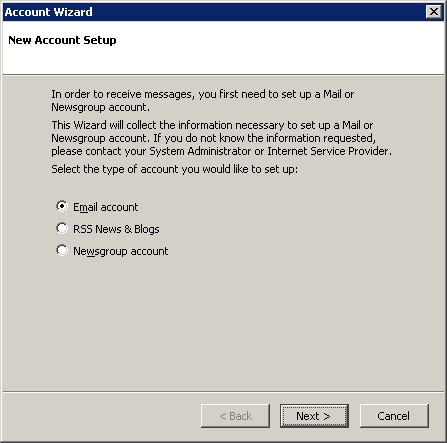Viewport: 447px width, 443px height.
Task: Click the blank title bar space left of X
Action: coord(260,12)
